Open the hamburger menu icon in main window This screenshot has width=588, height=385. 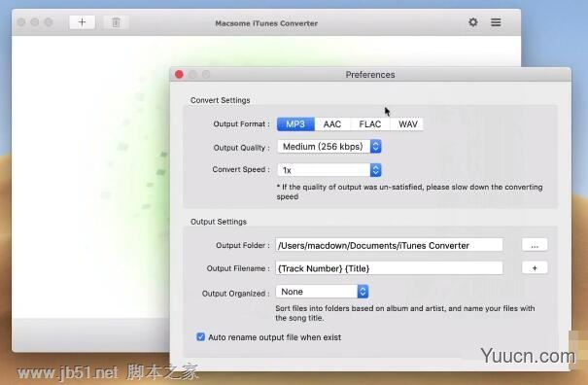(496, 22)
